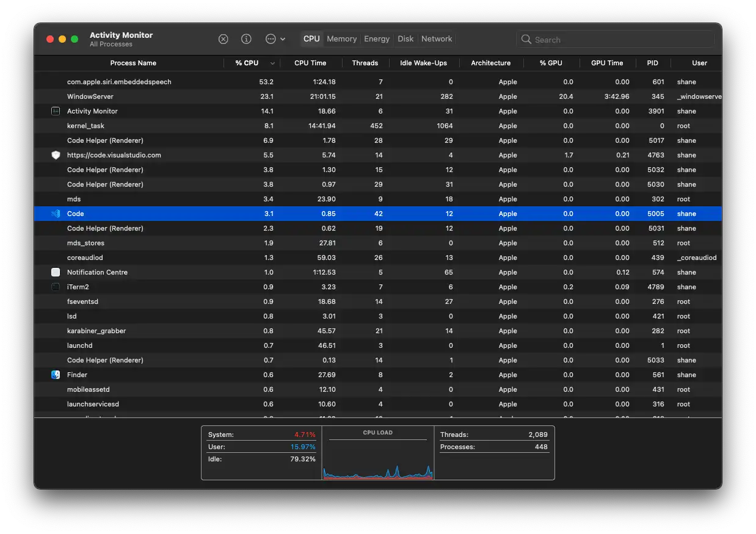Sort by Threads column header
756x534 pixels.
365,63
